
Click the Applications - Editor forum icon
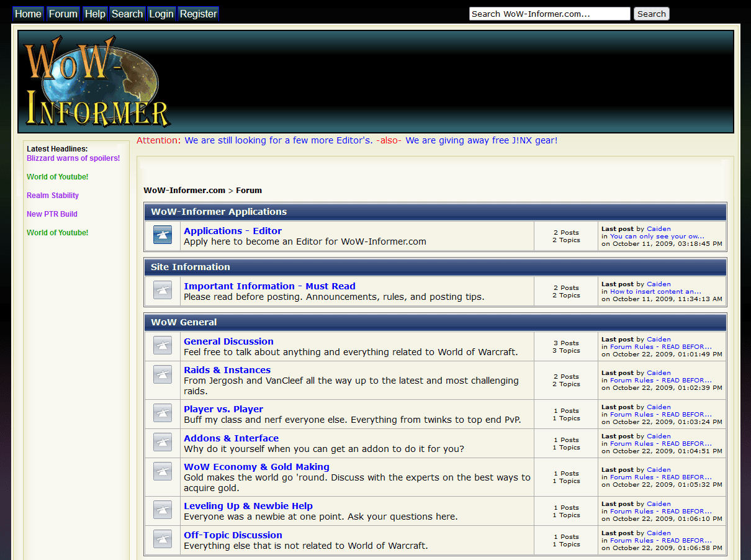coord(163,235)
